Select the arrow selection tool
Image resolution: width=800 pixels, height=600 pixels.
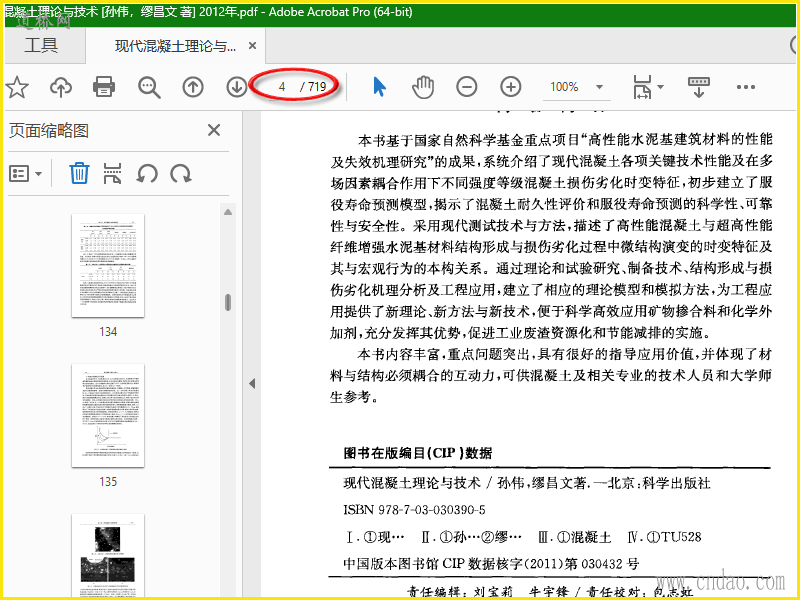click(x=379, y=87)
